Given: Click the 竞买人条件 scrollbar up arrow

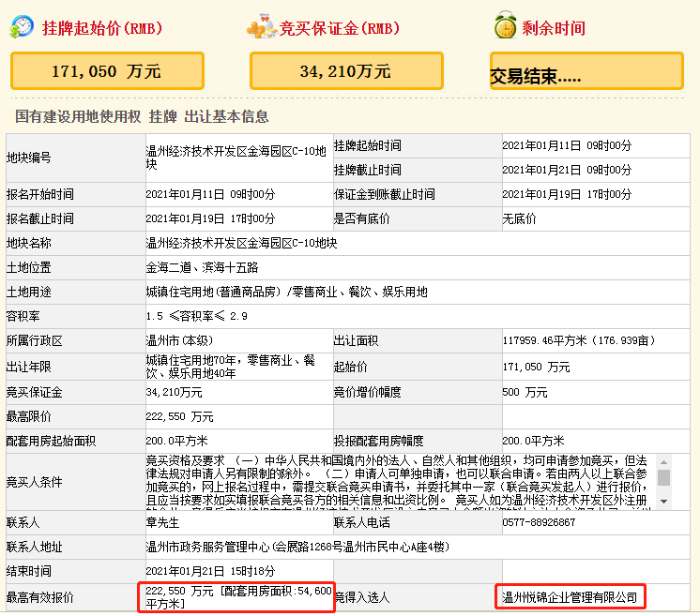Looking at the screenshot, I should [663, 462].
